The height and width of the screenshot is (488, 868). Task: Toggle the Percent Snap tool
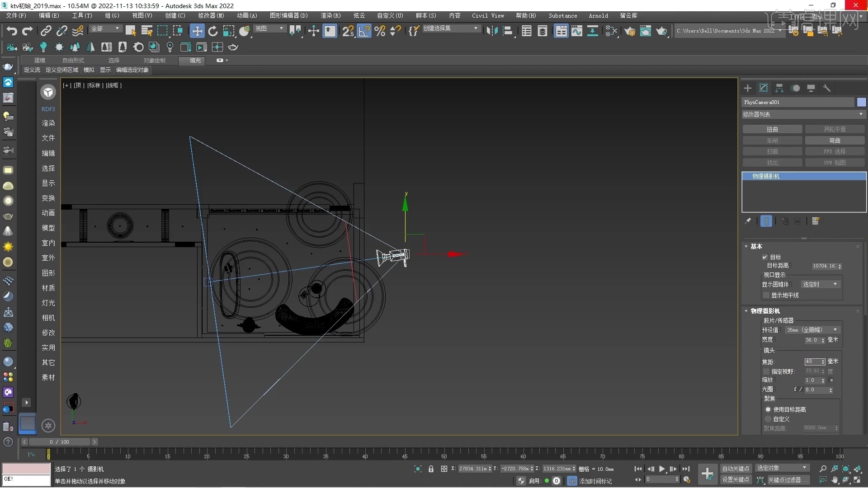[x=380, y=31]
